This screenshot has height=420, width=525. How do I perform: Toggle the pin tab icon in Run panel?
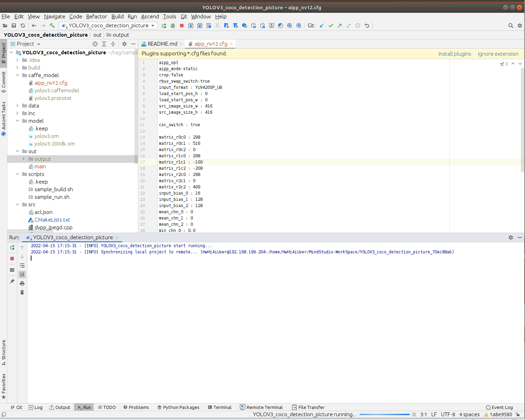(12, 281)
